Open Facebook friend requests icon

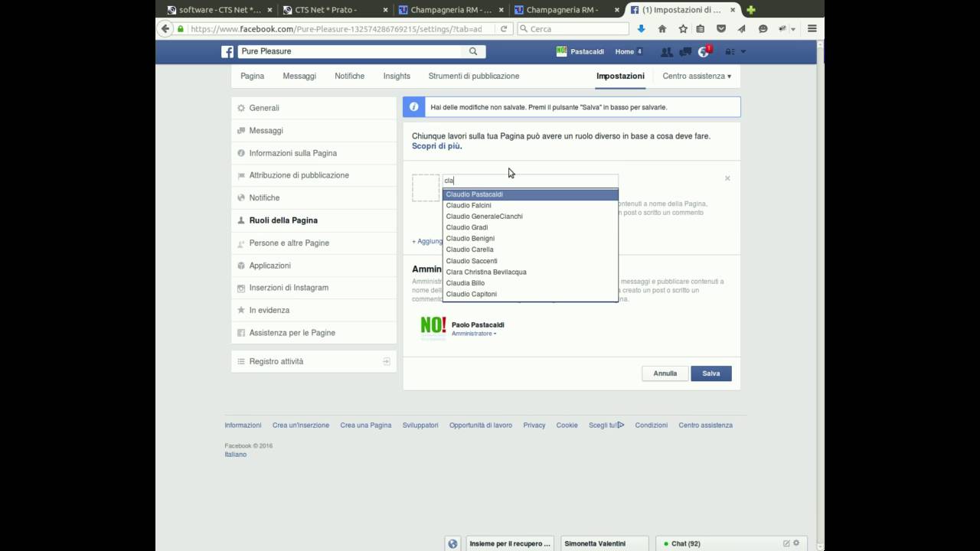(x=667, y=51)
